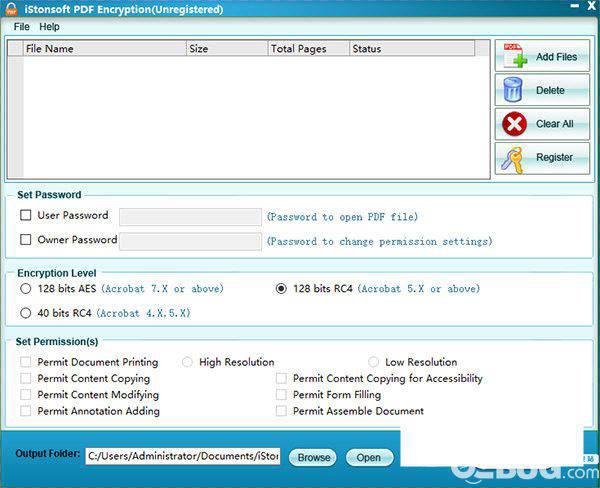Check Permit Content Modifying
Image resolution: width=600 pixels, height=488 pixels.
26,395
